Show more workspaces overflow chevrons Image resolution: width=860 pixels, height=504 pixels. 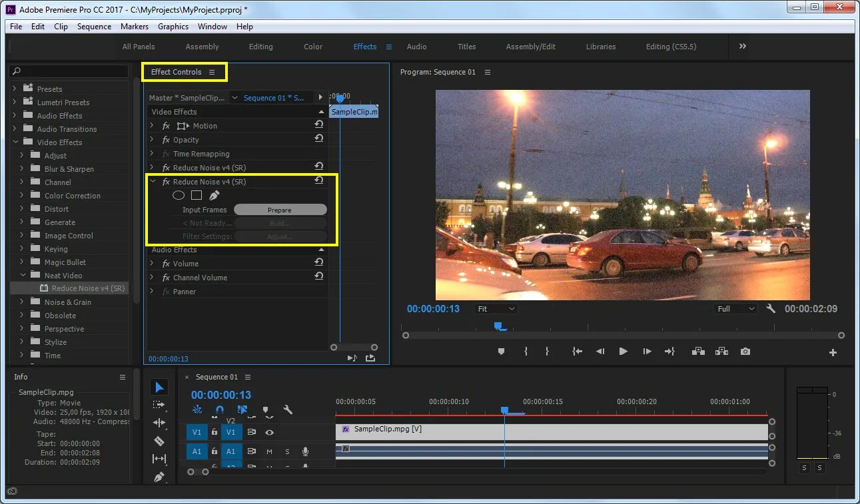click(x=743, y=46)
